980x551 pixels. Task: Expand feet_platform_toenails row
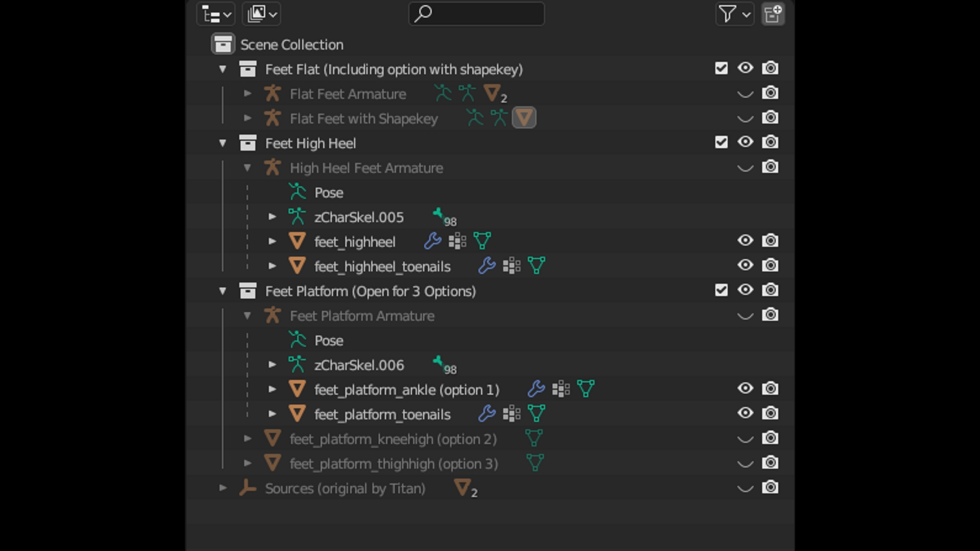(x=273, y=414)
